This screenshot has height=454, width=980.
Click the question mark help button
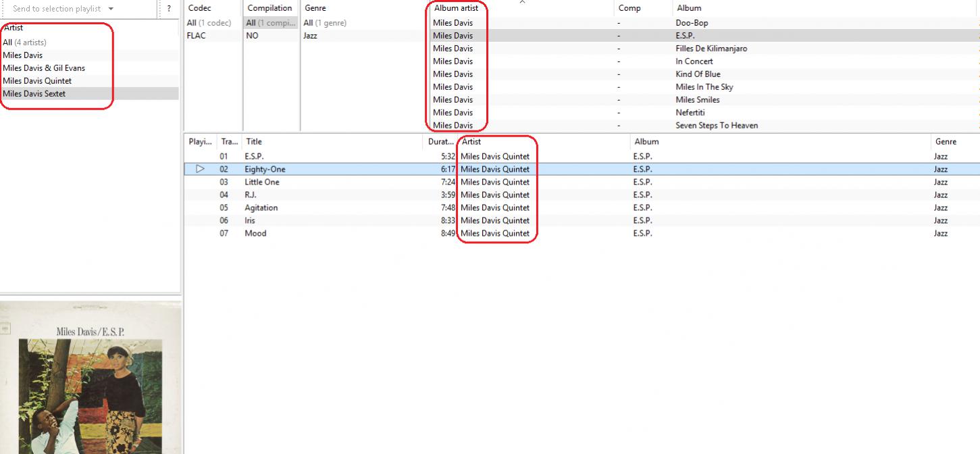(x=169, y=9)
